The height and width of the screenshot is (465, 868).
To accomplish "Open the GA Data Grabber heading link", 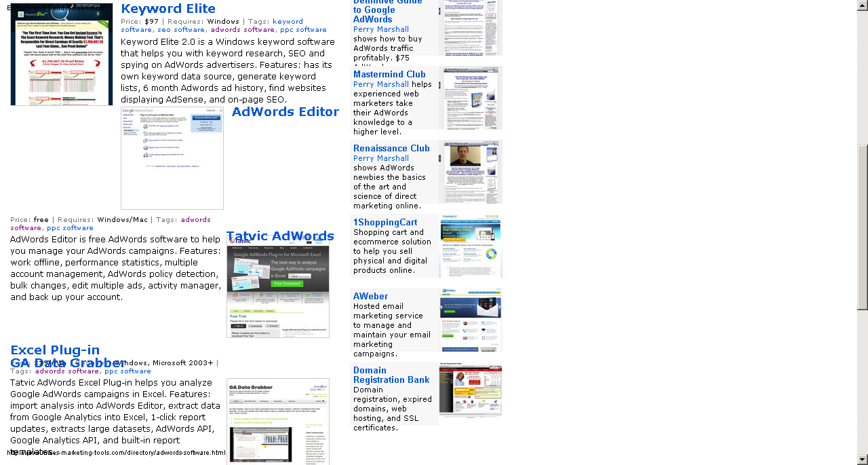I will (68, 363).
